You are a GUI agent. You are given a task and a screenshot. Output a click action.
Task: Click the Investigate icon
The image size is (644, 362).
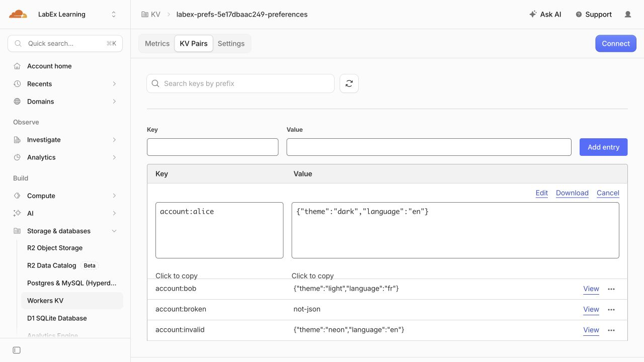coord(17,140)
